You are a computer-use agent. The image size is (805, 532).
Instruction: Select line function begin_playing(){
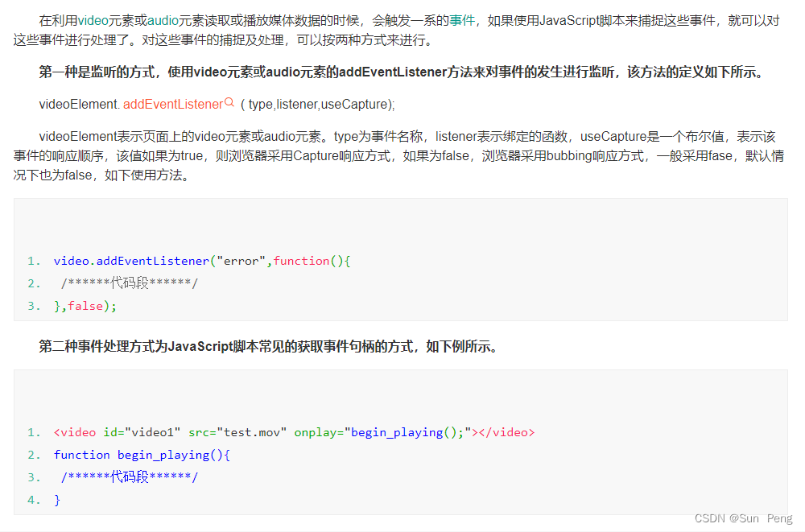pyautogui.click(x=142, y=455)
